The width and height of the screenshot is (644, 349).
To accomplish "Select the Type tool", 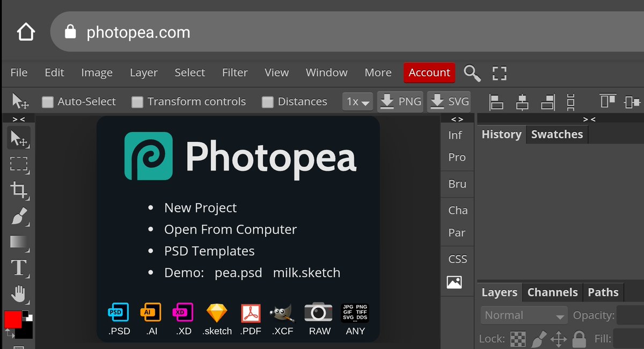I will (x=19, y=267).
